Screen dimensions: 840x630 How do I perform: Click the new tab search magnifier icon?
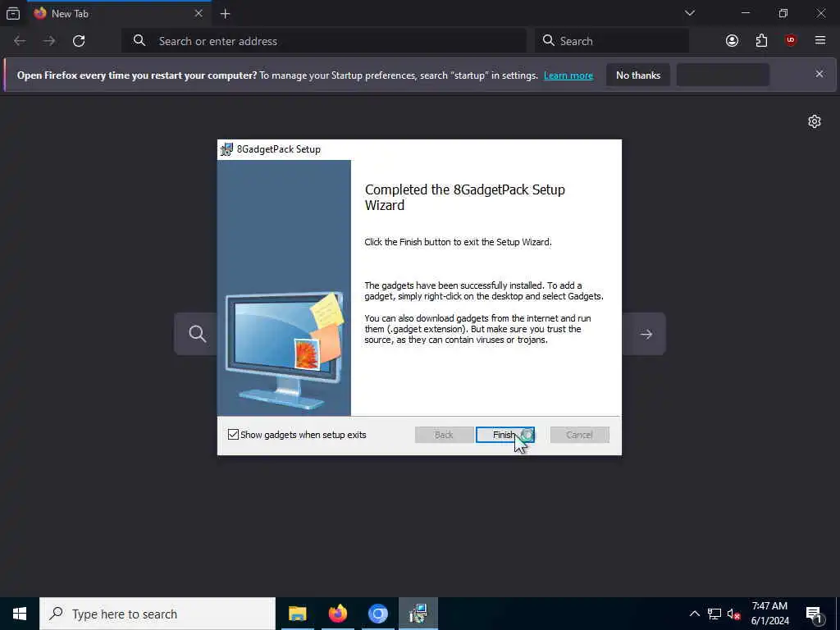pos(197,334)
